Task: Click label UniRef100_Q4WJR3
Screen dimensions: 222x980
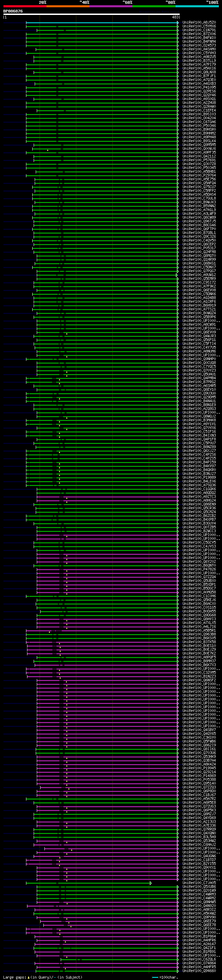Action: tap(199, 336)
